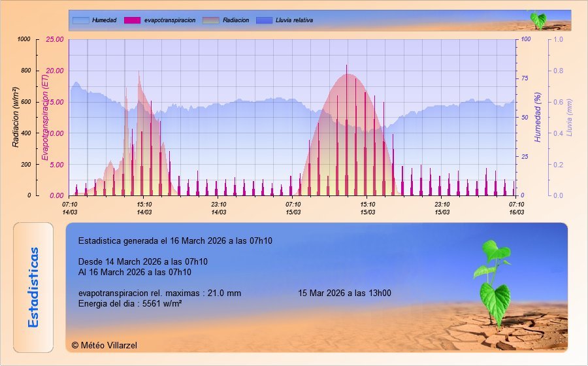Image resolution: width=588 pixels, height=366 pixels.
Task: Select the Evapotranspiracion (ET) axis title
Action: 45,117
